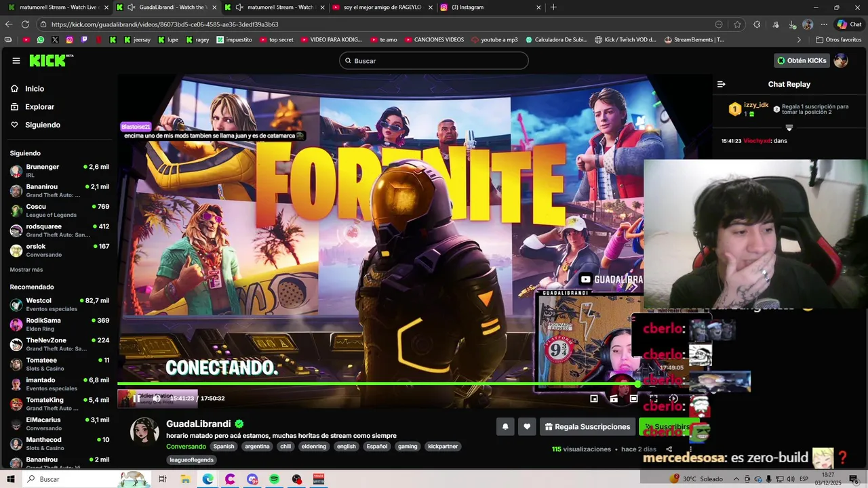This screenshot has width=868, height=488.
Task: Open the Kick user avatar menu
Action: 841,61
